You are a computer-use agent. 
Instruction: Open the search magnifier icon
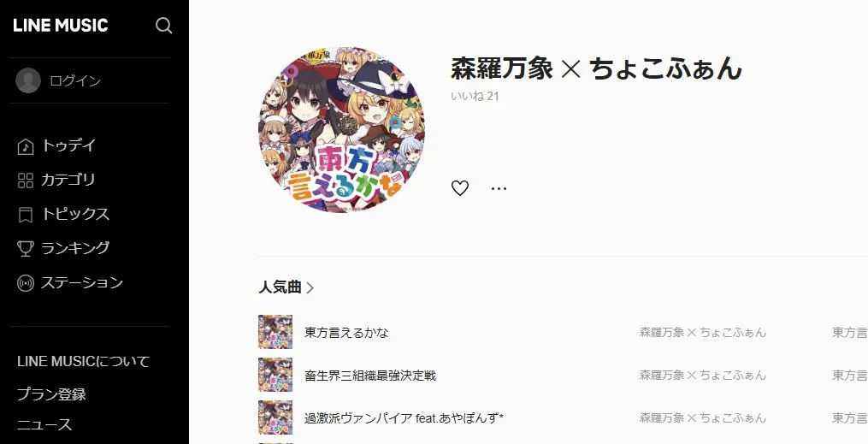163,26
